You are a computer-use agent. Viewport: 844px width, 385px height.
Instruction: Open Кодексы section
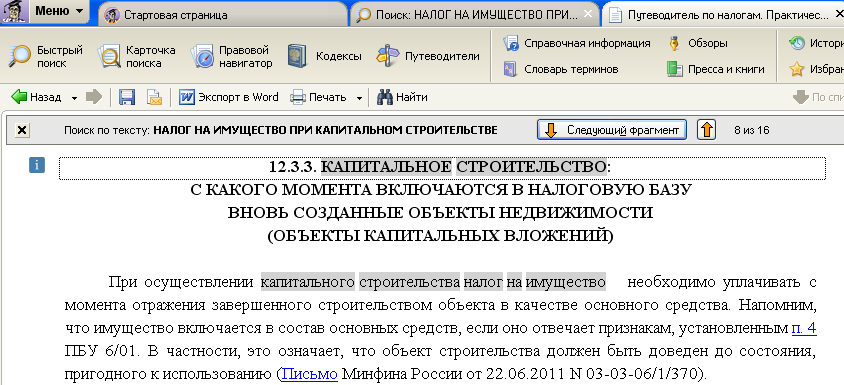tap(324, 56)
